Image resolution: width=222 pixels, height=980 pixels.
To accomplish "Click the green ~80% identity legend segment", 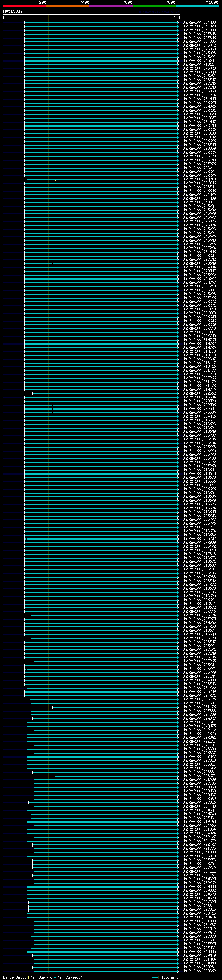I will 154,6.
